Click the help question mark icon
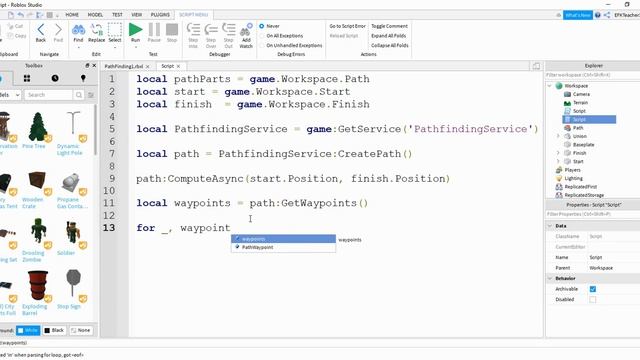Viewport: 640px width, 360px height. tap(598, 15)
